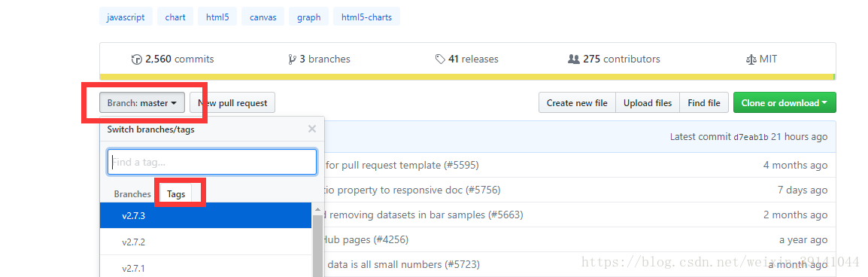Click the Find file button
The image size is (868, 277).
point(704,102)
